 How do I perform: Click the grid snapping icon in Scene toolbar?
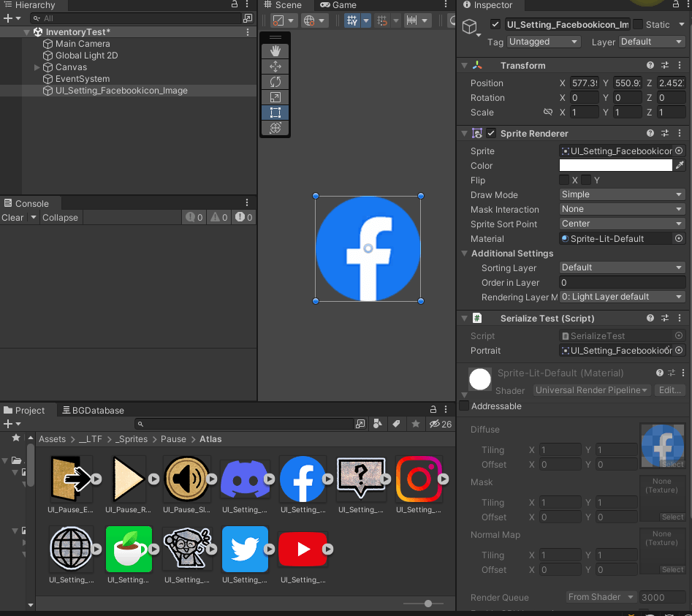[x=352, y=20]
